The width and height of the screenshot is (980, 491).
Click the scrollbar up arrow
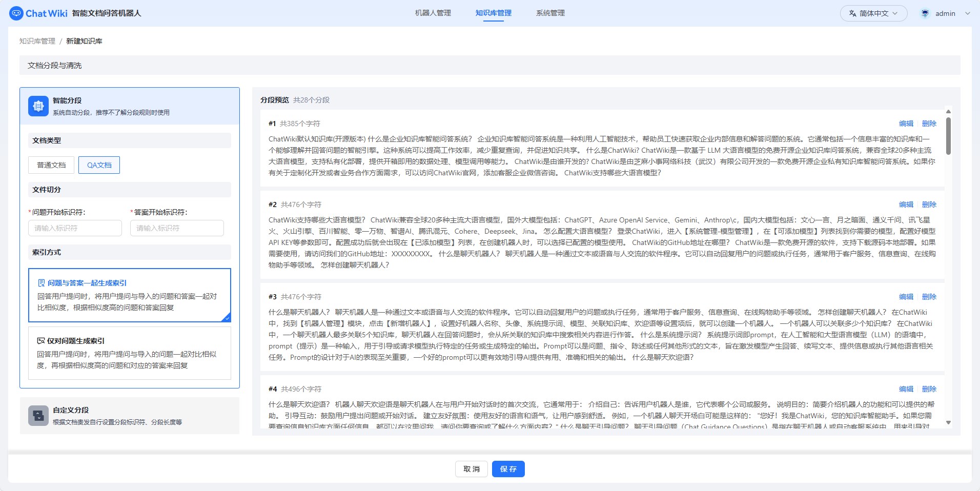click(x=948, y=111)
